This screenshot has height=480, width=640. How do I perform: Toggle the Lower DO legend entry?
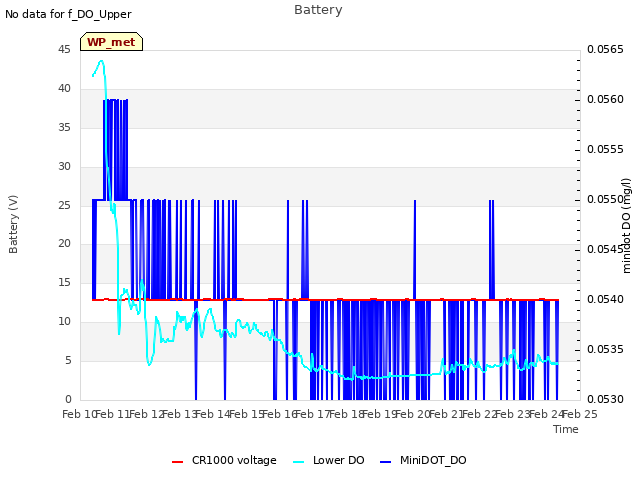click(x=329, y=460)
